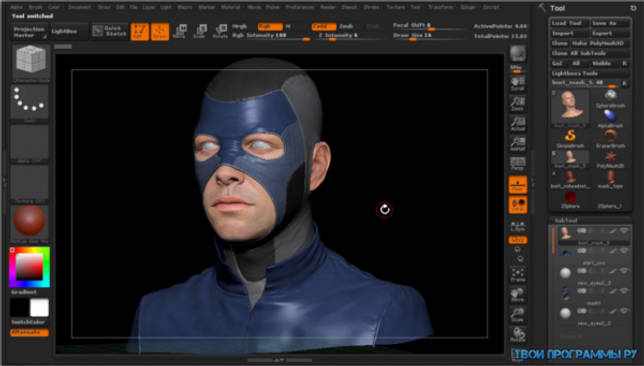Viewport: 644px width, 366px height.
Task: Open the Alpha menu
Action: point(16,7)
